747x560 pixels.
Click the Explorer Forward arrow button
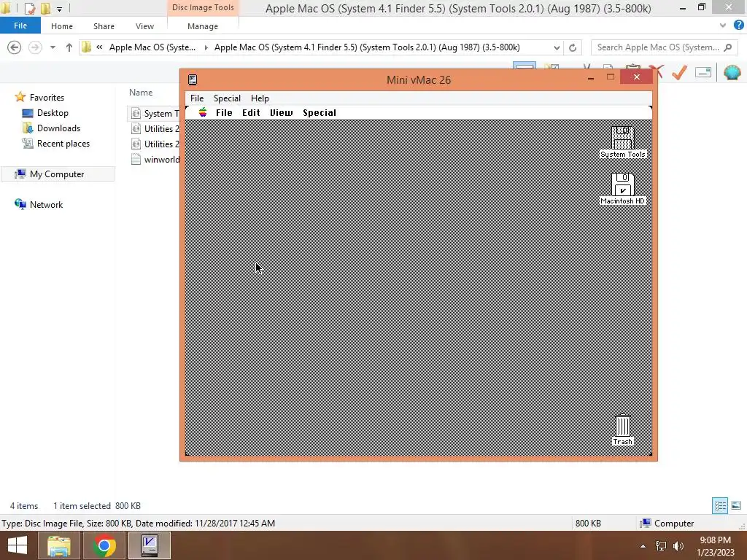click(35, 47)
